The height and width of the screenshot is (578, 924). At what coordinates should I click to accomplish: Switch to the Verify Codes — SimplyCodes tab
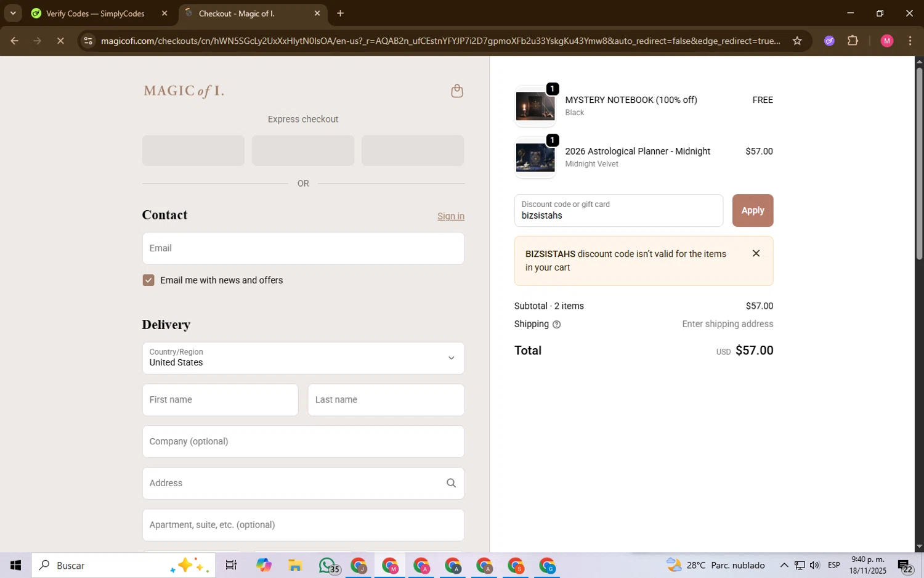coord(95,13)
